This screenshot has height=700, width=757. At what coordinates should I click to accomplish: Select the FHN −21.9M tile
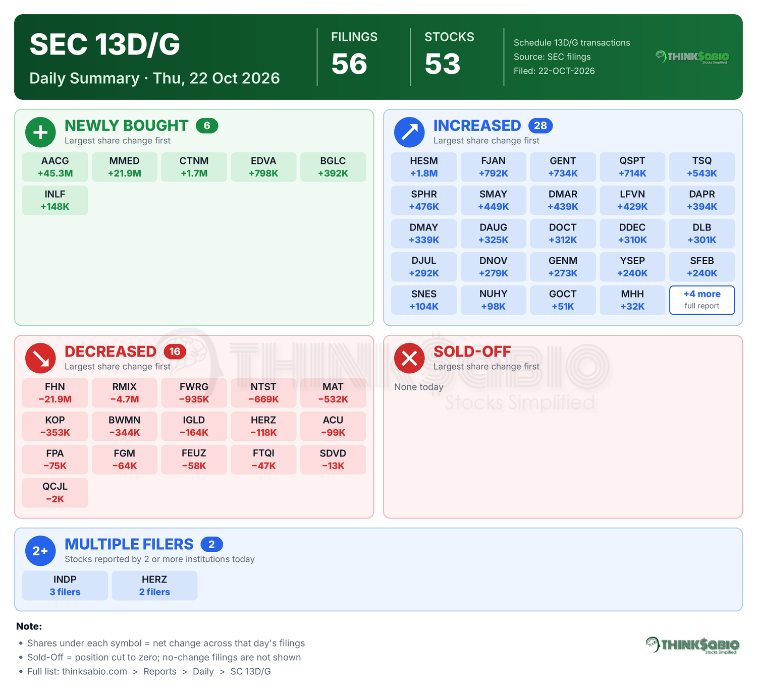pyautogui.click(x=55, y=393)
